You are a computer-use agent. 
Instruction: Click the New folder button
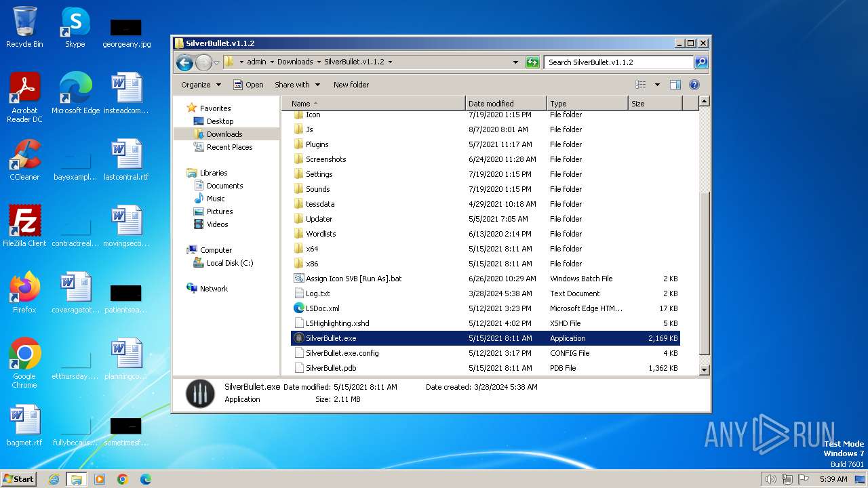tap(351, 85)
